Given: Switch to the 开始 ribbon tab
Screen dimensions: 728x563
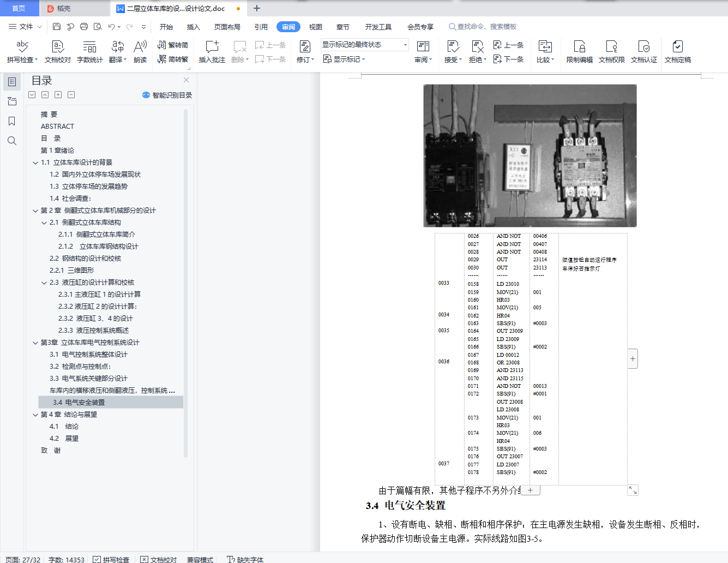Looking at the screenshot, I should point(166,27).
